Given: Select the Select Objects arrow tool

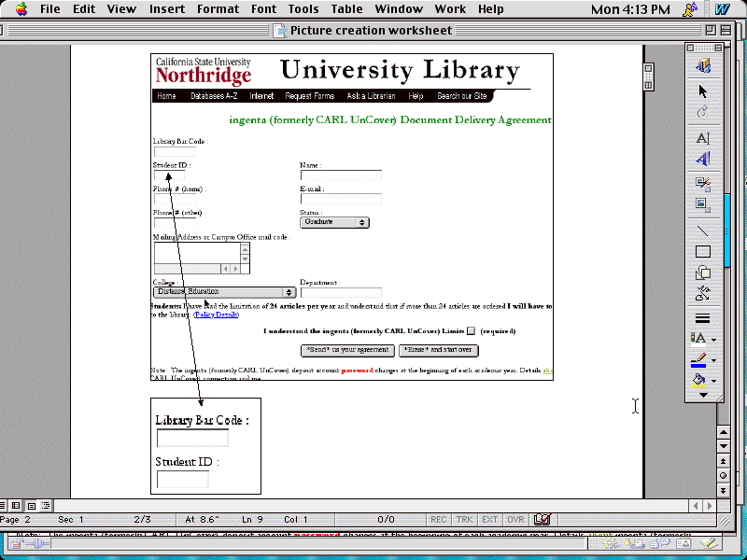Looking at the screenshot, I should 703,91.
